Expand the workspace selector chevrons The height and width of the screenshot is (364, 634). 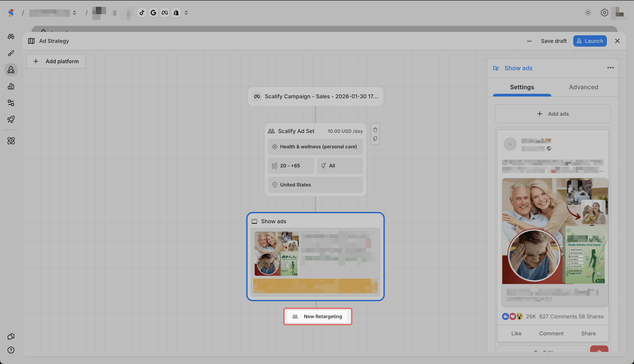tap(75, 12)
